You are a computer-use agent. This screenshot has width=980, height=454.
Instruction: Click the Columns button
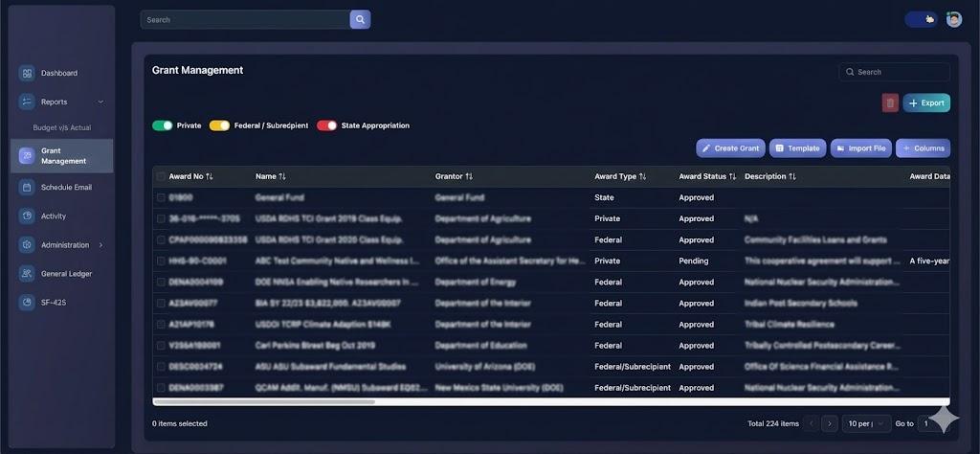[x=923, y=148]
